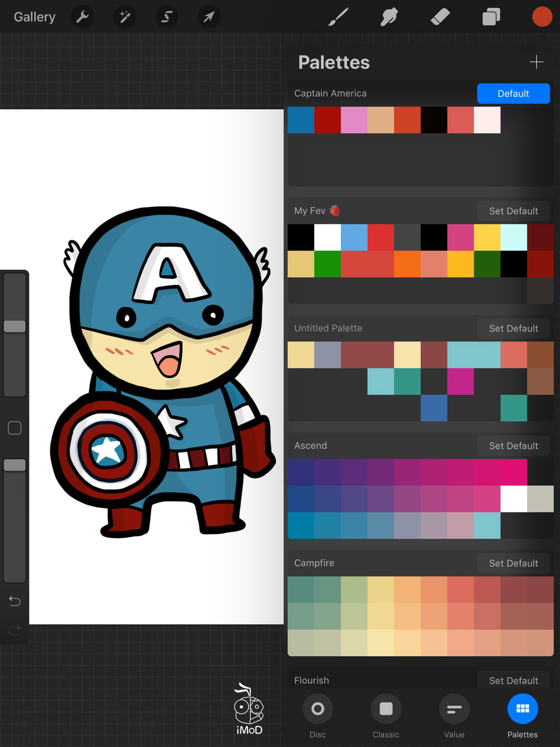
Task: Select the Brush tool
Action: click(x=338, y=17)
